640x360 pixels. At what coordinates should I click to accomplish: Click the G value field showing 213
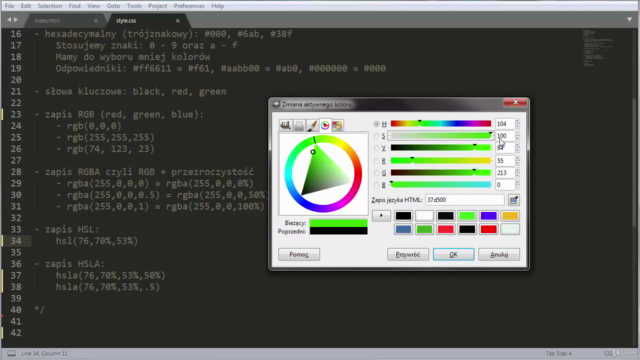[x=504, y=173]
